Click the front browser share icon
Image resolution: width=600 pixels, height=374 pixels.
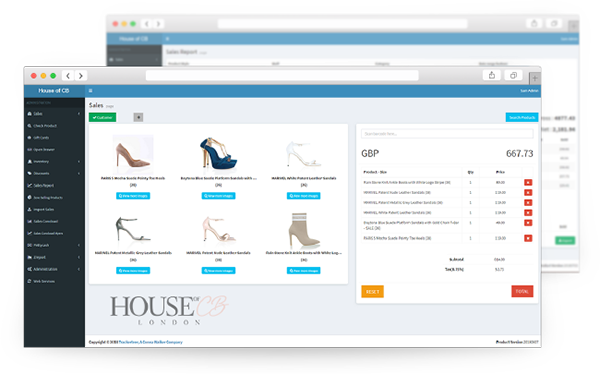click(492, 75)
